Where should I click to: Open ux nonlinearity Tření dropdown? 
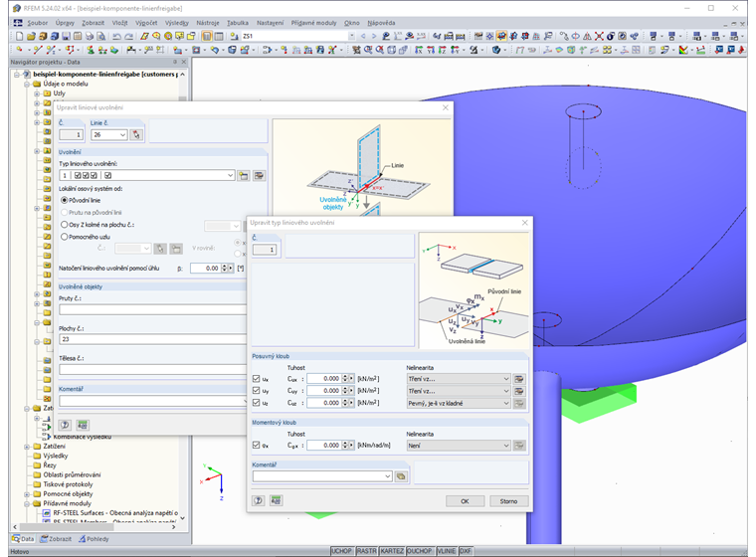[x=506, y=379]
